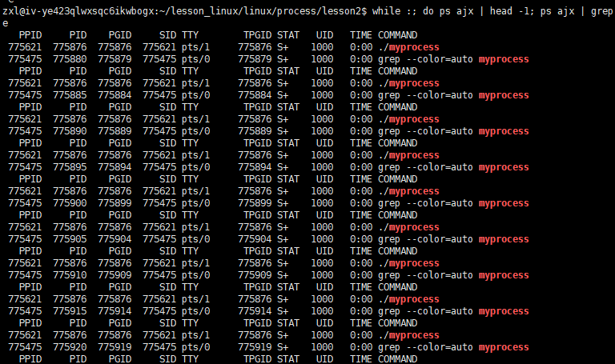Select the PID value 775905
Screen dimensions: 615x364
click(x=70, y=239)
